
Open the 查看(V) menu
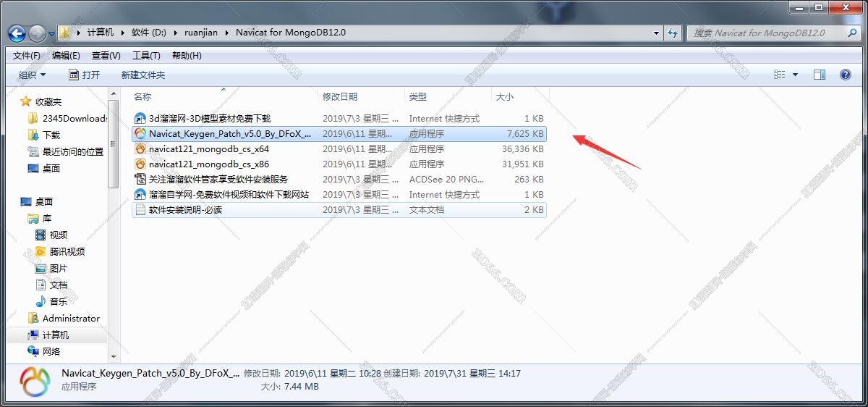106,55
